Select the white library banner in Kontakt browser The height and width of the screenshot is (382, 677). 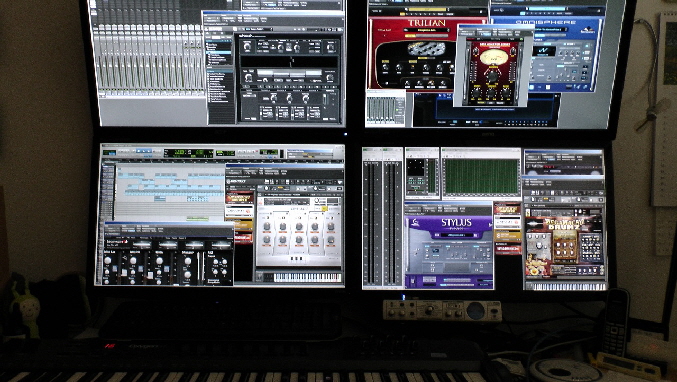239,212
